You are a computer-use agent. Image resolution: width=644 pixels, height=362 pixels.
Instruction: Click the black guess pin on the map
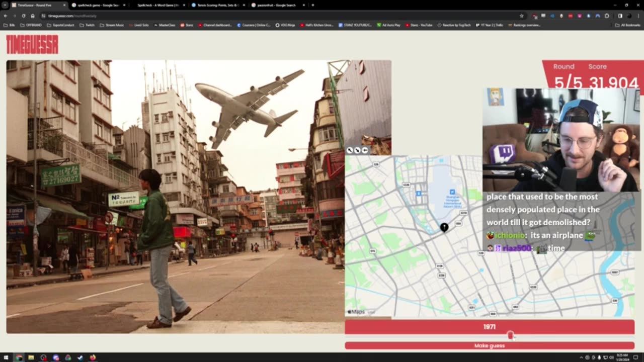pyautogui.click(x=444, y=227)
